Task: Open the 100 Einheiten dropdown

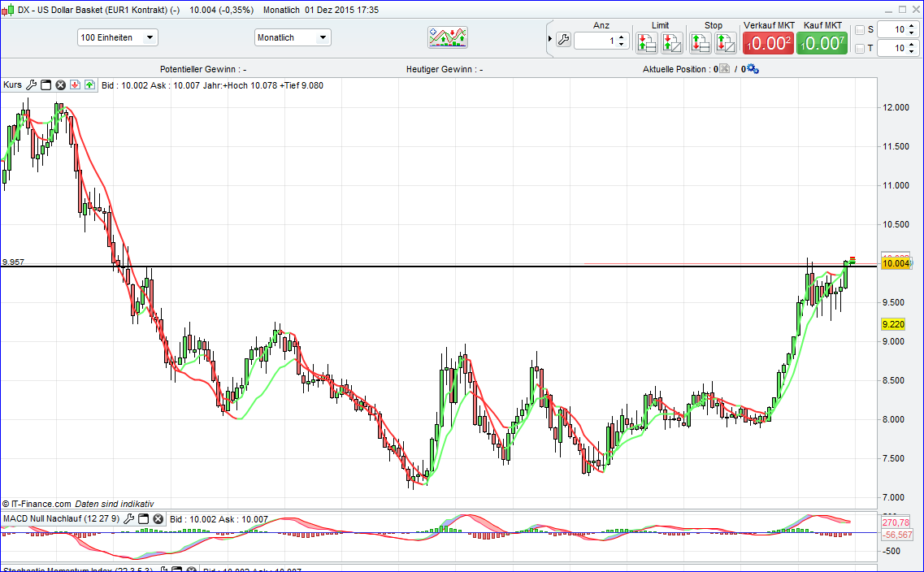Action: (x=117, y=37)
